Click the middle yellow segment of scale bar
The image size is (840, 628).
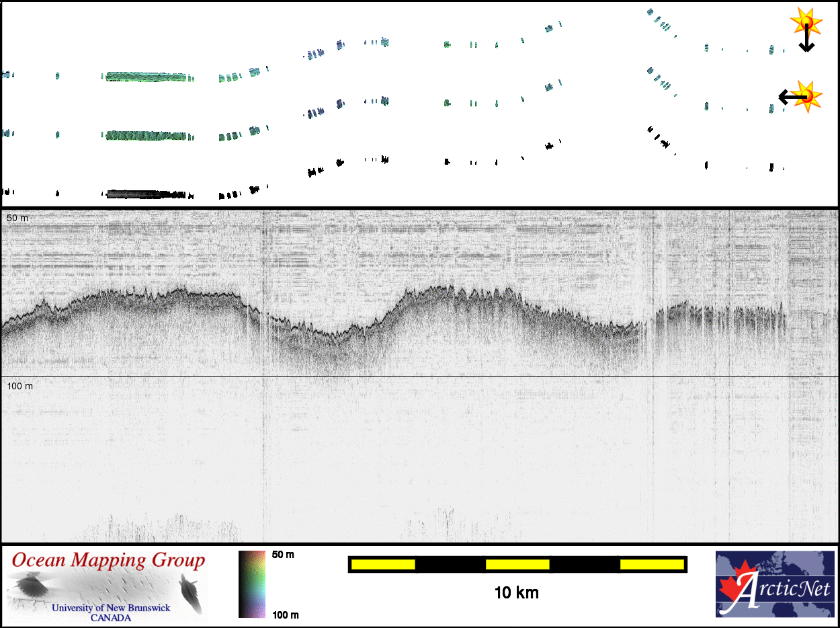517,564
